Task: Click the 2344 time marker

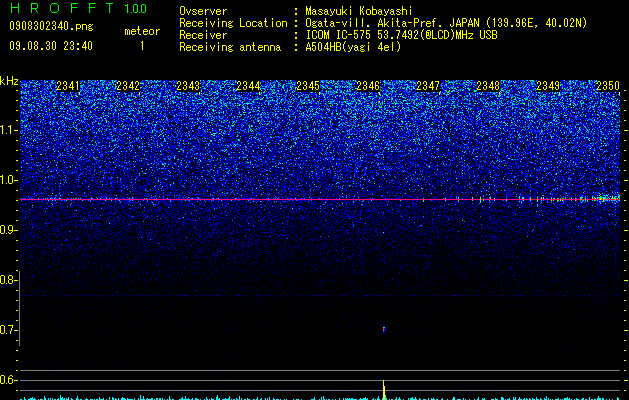Action: (x=248, y=86)
